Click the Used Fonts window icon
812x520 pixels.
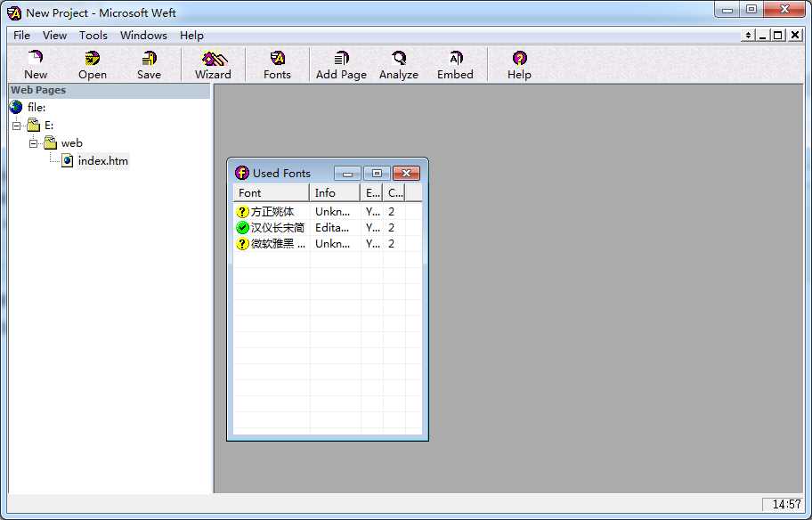(242, 173)
